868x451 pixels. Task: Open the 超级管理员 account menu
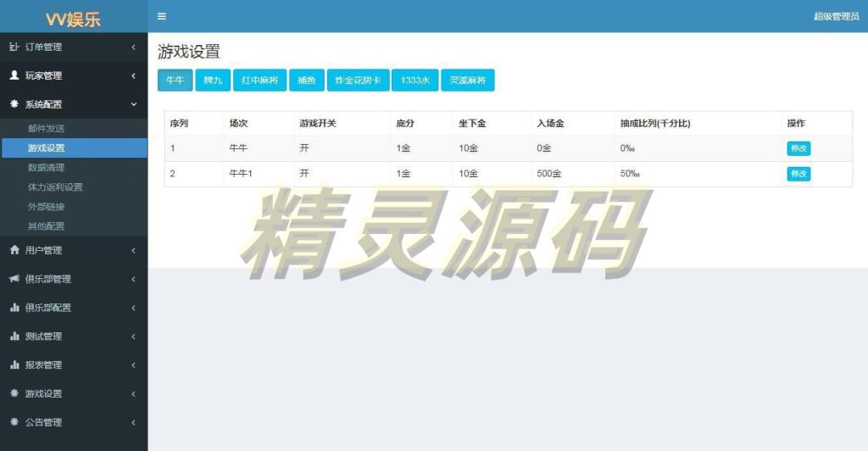point(836,17)
